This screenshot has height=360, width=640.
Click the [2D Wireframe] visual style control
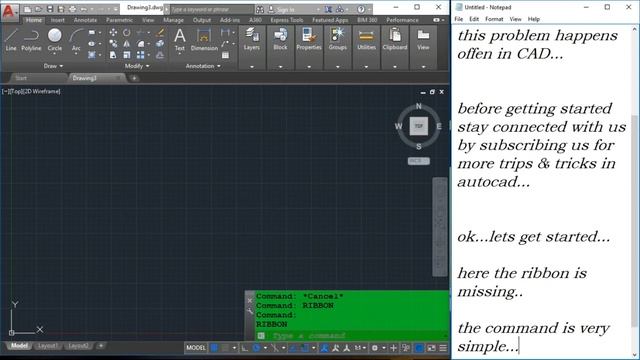[x=42, y=91]
